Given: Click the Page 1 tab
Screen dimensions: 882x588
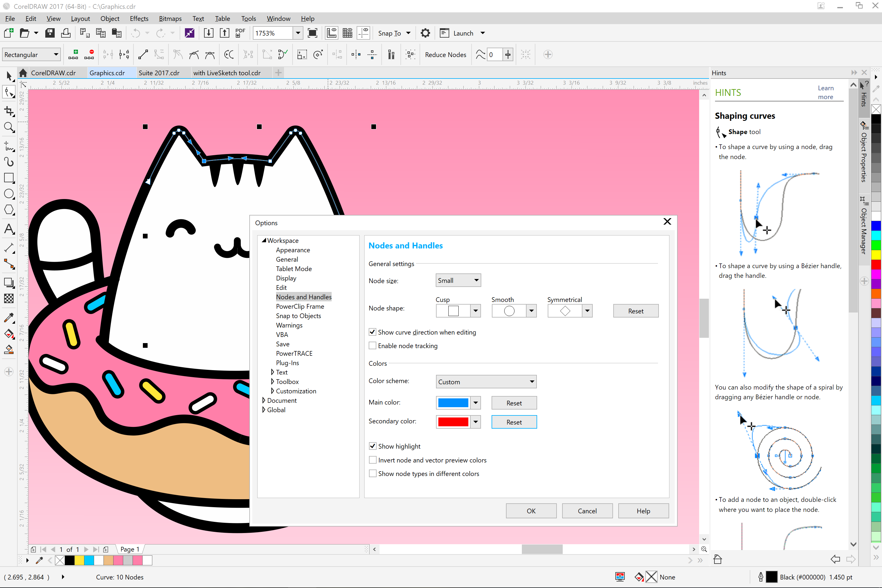Looking at the screenshot, I should pyautogui.click(x=130, y=549).
